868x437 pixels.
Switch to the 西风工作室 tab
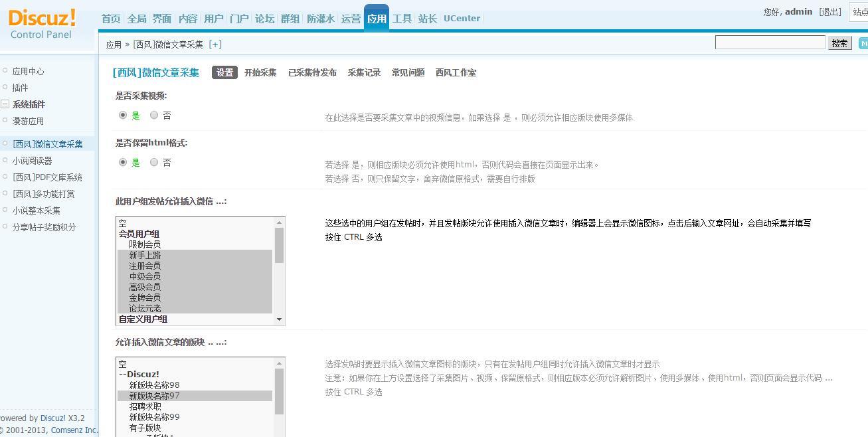(x=456, y=72)
